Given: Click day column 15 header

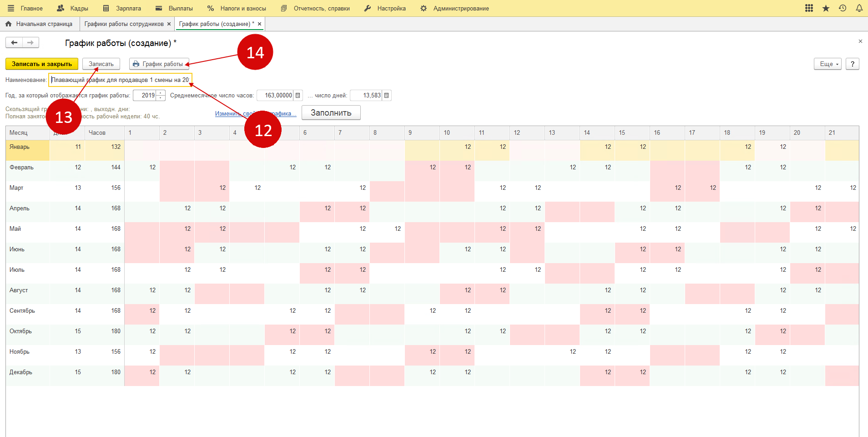Looking at the screenshot, I should tap(632, 132).
